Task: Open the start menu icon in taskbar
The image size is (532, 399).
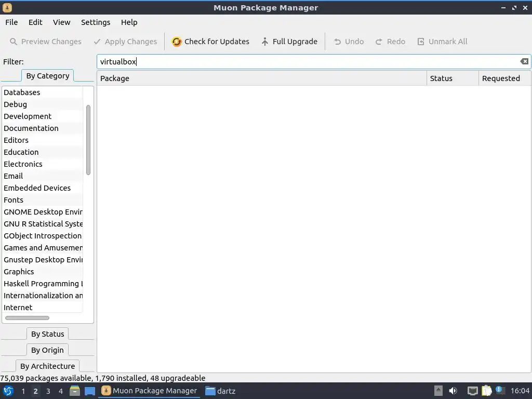Action: coord(8,391)
